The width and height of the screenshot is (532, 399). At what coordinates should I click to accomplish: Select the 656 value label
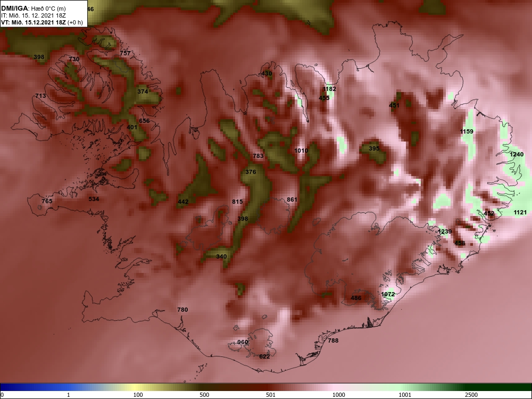144,120
